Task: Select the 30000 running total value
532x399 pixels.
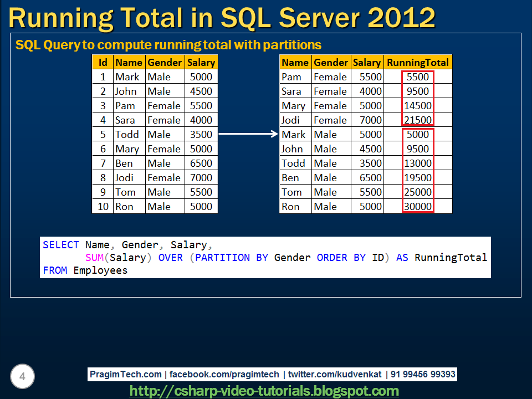Action: coord(417,206)
